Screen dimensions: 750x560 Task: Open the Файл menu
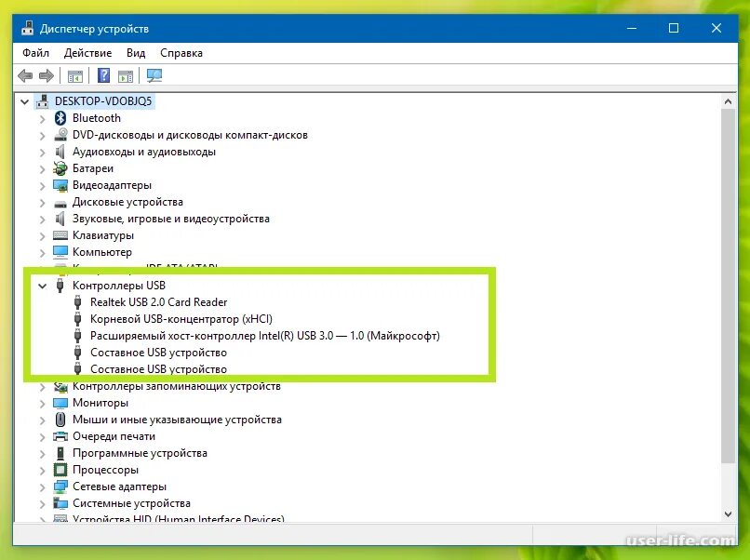point(36,53)
